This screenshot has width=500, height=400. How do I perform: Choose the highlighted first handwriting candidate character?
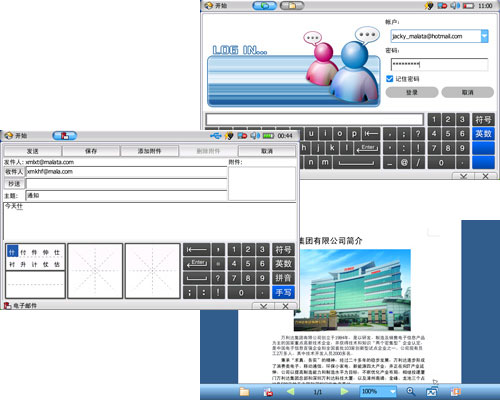(12, 252)
